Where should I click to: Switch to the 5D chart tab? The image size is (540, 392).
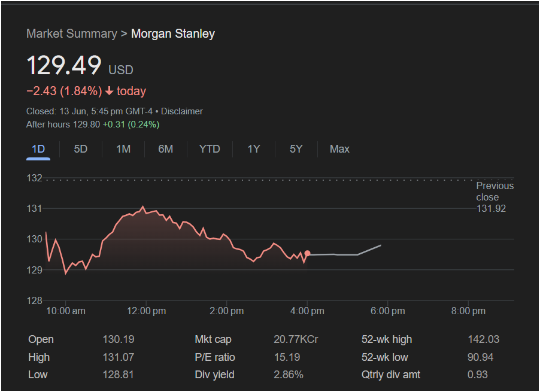81,149
